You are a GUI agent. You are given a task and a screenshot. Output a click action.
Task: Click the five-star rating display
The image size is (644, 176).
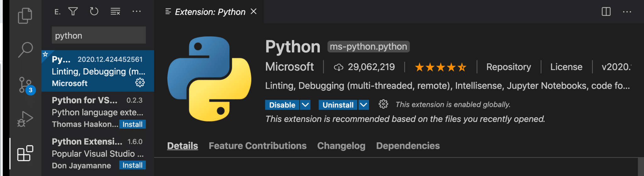pyautogui.click(x=440, y=67)
